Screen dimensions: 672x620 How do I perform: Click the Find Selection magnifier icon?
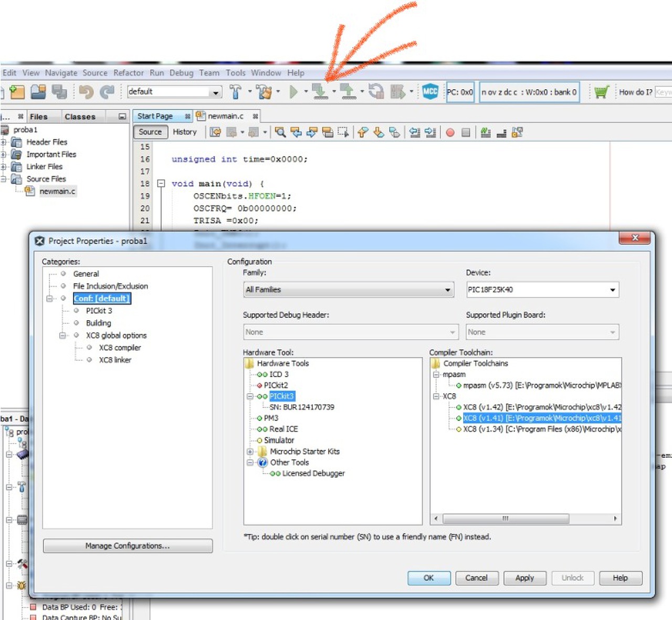pos(280,132)
